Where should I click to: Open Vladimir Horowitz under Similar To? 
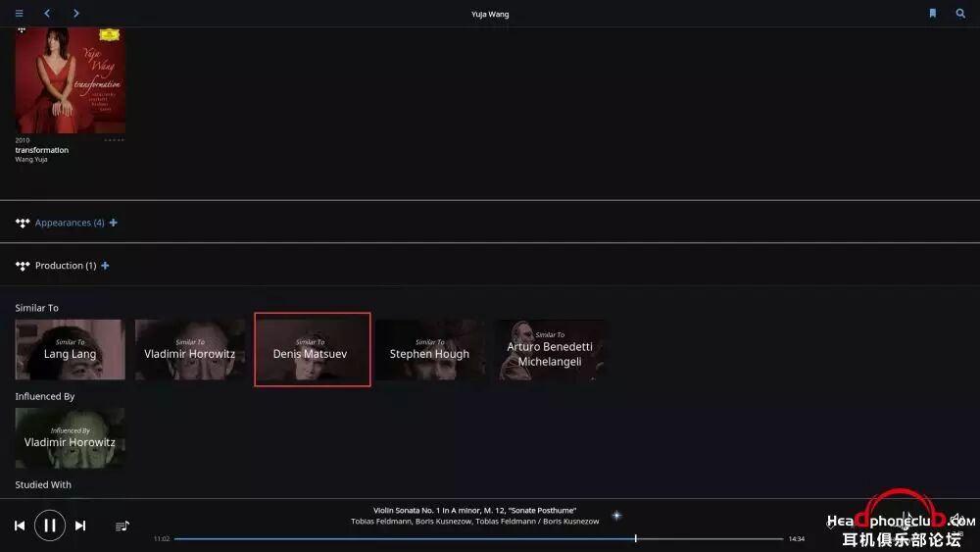190,349
